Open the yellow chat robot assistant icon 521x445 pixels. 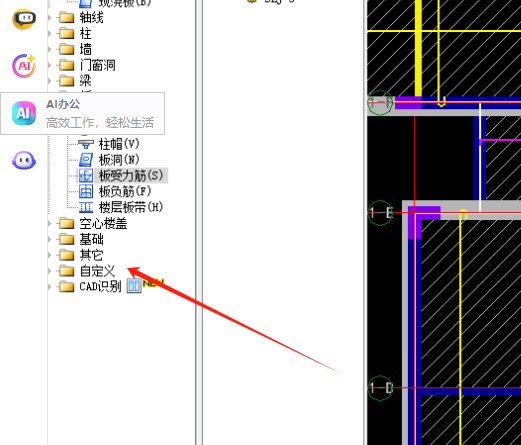24,19
